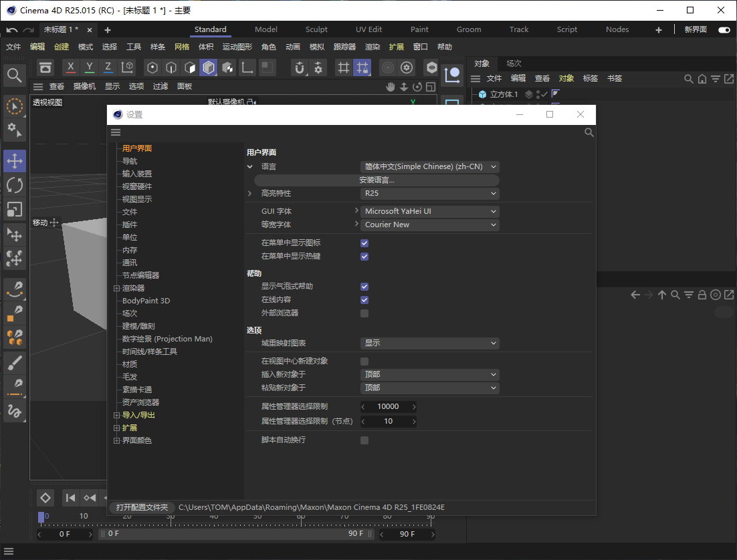This screenshot has width=737, height=560.
Task: Toggle 在线内容 checkbox
Action: 364,300
